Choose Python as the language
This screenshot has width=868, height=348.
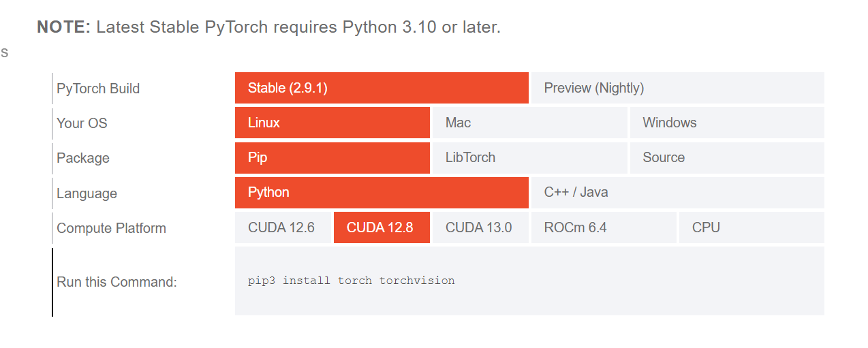point(382,192)
